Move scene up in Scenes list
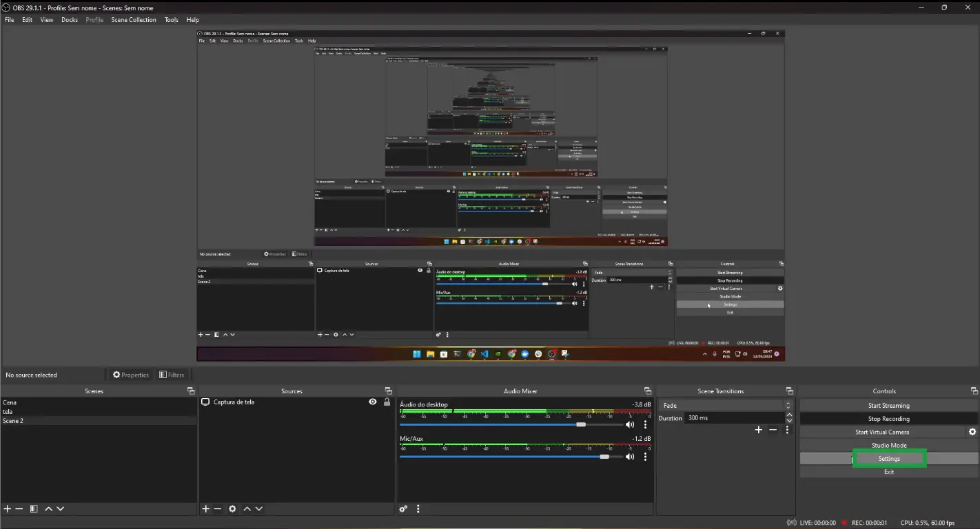Screen dimensions: 980x529 (x=48, y=509)
